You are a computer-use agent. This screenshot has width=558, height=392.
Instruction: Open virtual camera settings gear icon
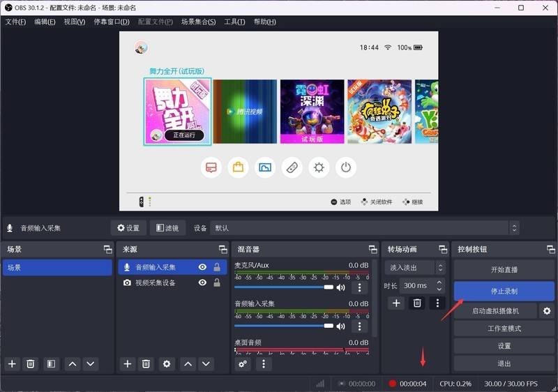pyautogui.click(x=548, y=311)
